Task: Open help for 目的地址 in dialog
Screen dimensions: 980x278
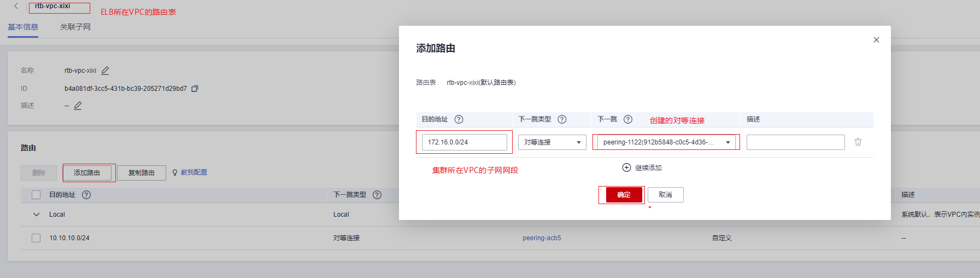Action: click(x=459, y=119)
